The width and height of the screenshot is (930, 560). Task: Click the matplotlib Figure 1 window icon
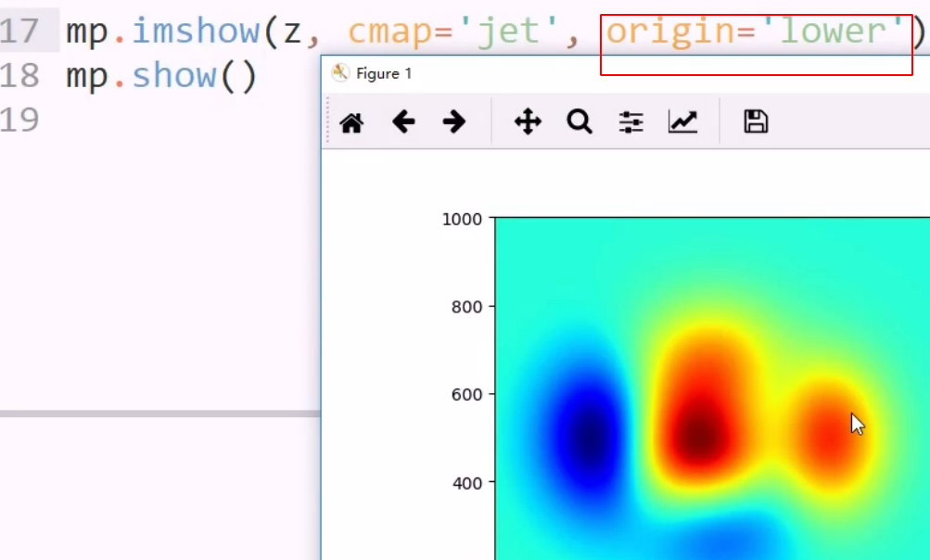pos(340,73)
